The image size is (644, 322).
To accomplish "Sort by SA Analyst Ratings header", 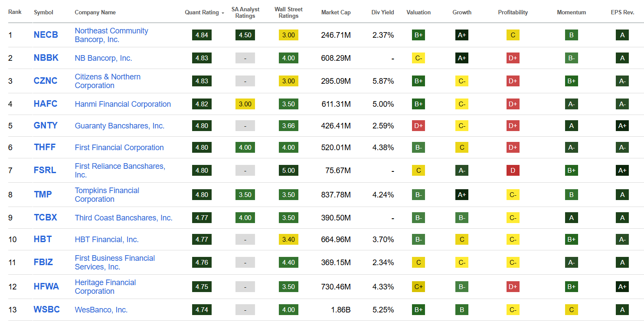I will [245, 13].
